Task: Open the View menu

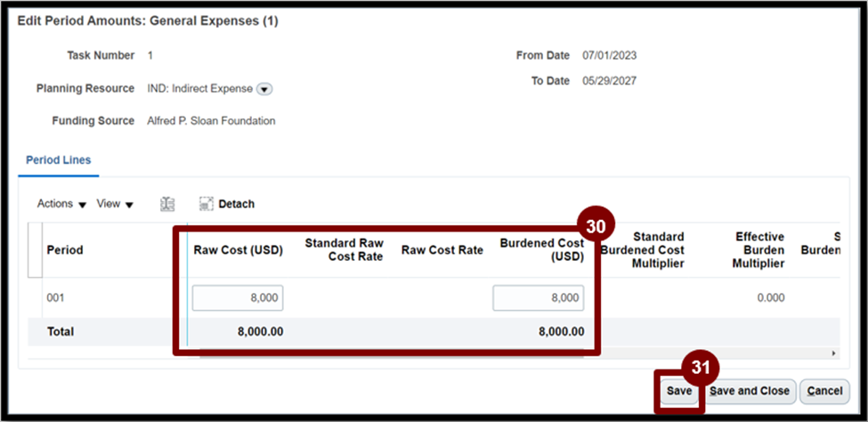Action: (115, 204)
